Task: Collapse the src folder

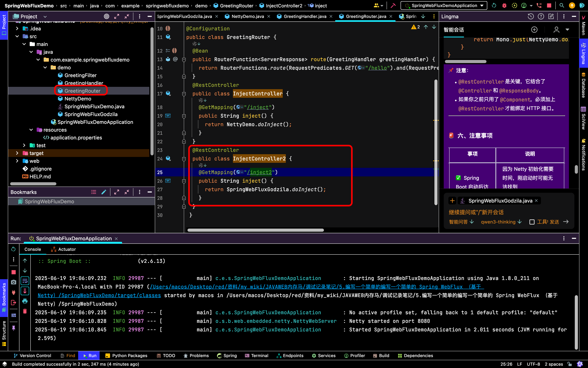Action: coord(17,36)
